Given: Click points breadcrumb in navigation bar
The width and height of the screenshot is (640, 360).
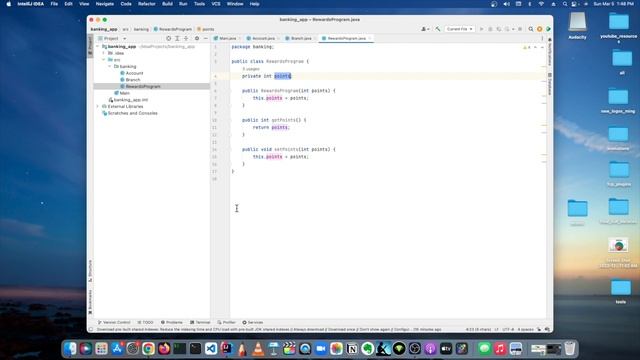Looking at the screenshot, I should coord(205,29).
